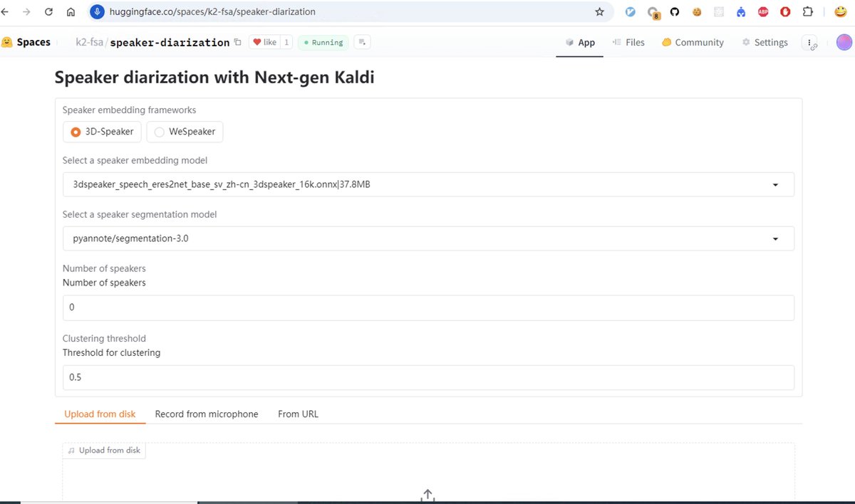Switch to the App tab
The image size is (855, 504).
(x=580, y=43)
